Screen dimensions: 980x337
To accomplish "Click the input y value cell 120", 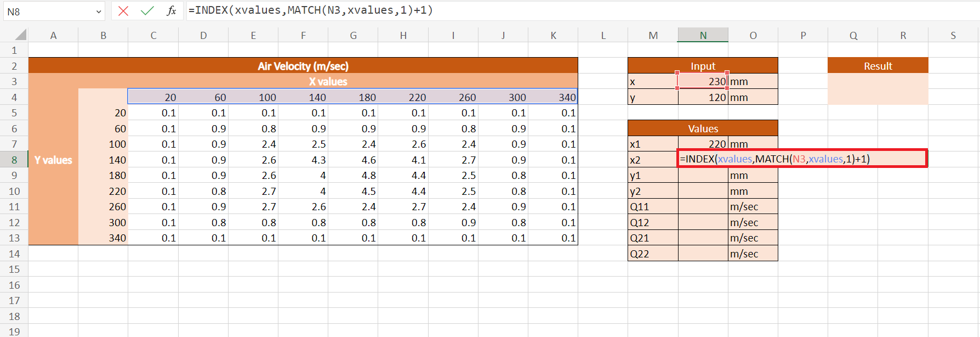I will 703,98.
